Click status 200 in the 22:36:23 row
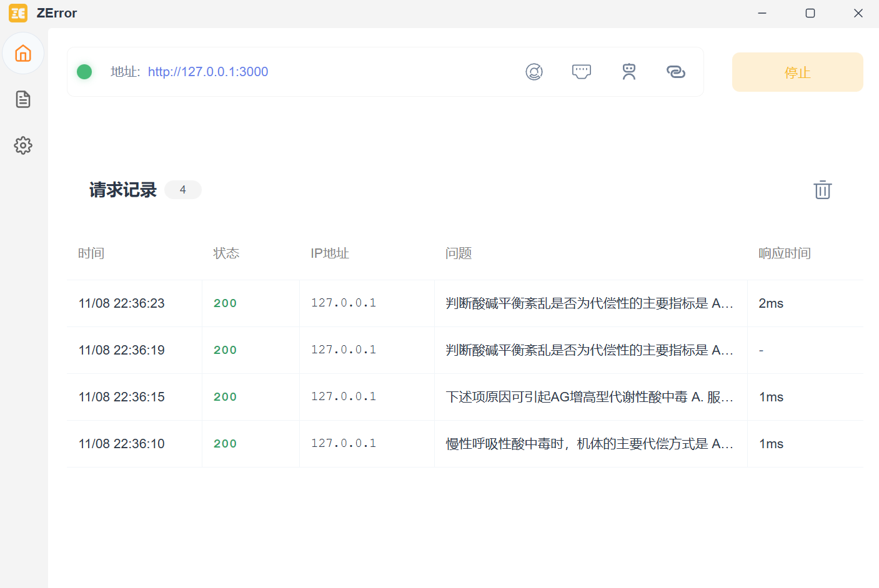 (226, 303)
